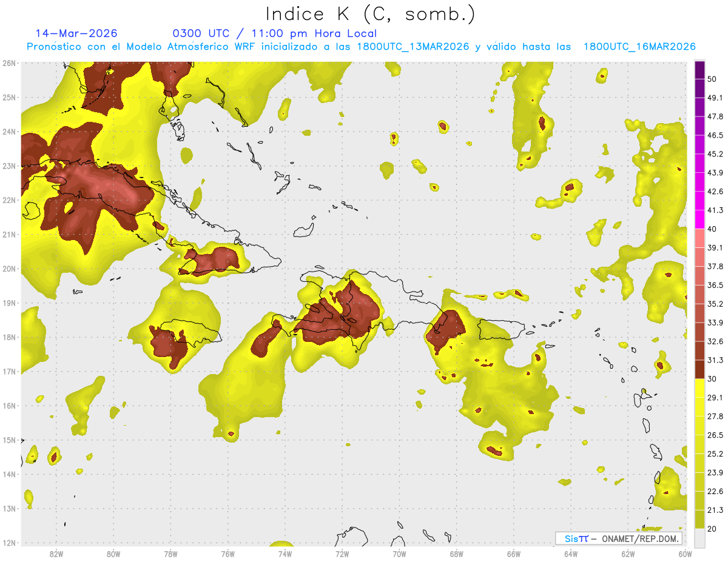Click the latitude axis label "26N"
728x562 pixels.
click(9, 63)
